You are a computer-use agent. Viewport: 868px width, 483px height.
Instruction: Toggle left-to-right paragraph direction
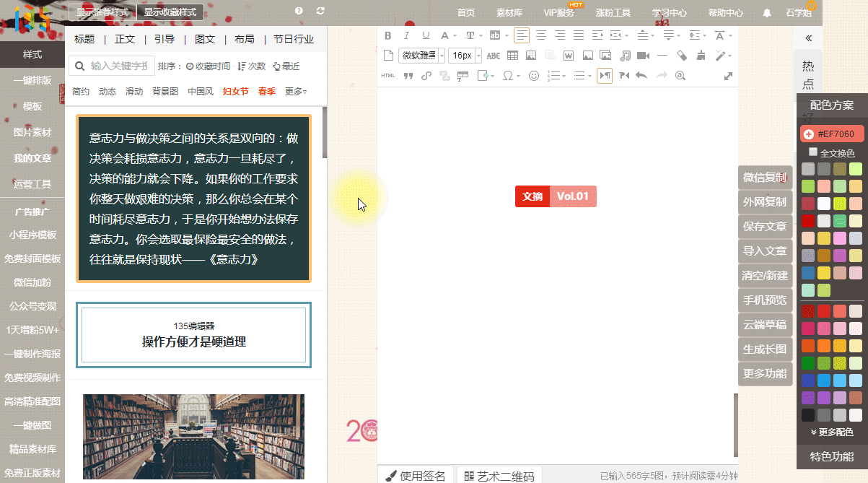[x=605, y=76]
